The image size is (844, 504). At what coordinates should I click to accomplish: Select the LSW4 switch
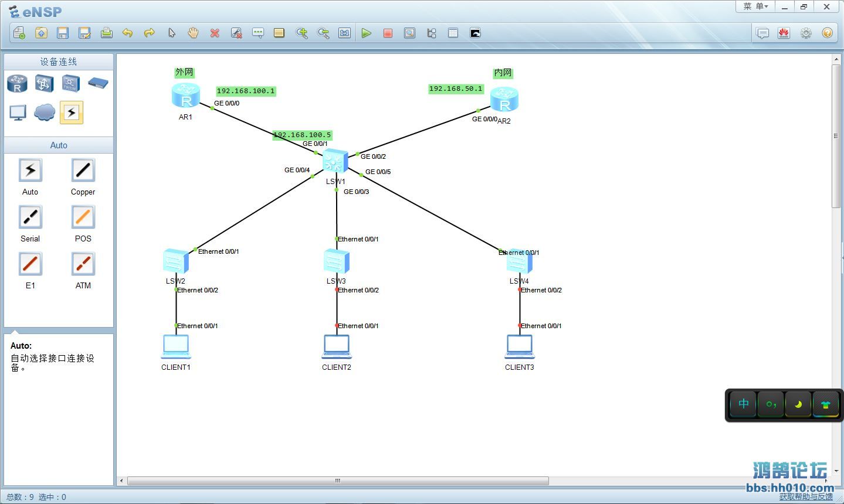tap(520, 261)
